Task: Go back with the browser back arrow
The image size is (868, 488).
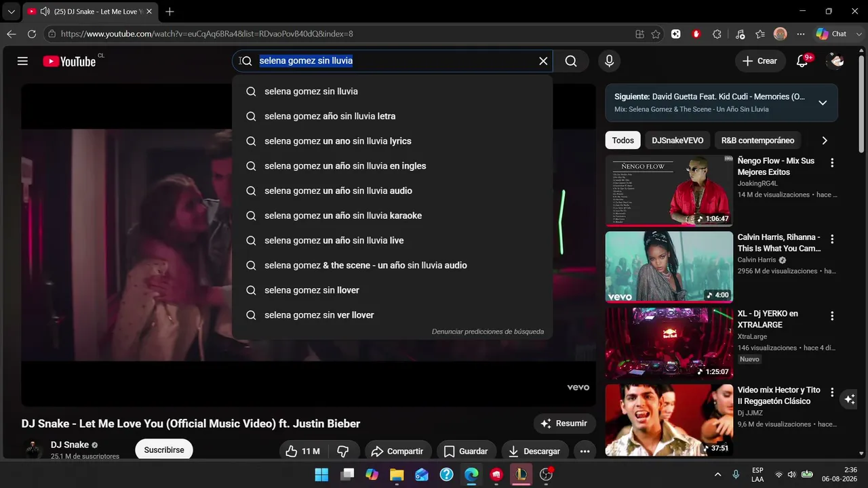Action: click(12, 34)
